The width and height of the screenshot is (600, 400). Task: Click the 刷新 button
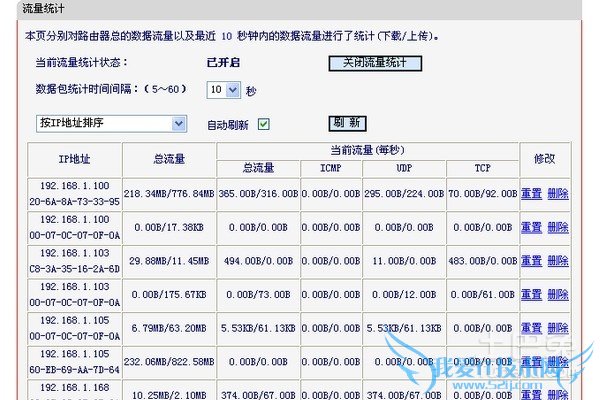[347, 123]
